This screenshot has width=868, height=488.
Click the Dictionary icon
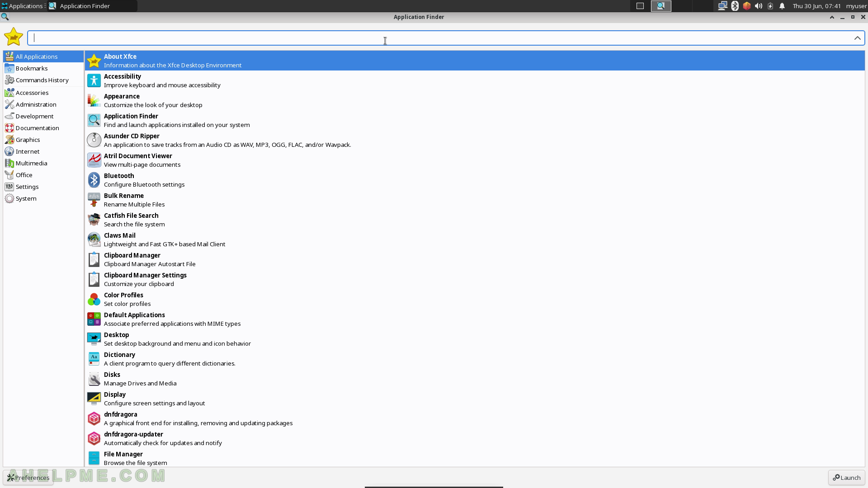[x=94, y=359]
